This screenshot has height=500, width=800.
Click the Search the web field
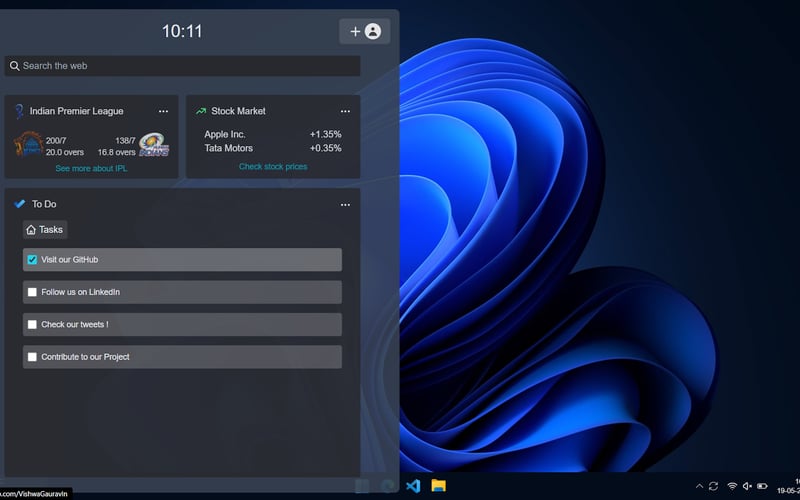[183, 66]
